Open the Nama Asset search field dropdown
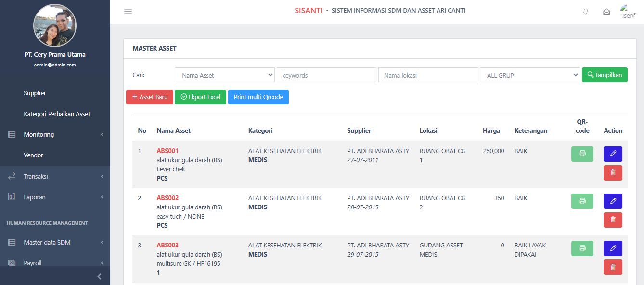 (x=224, y=75)
